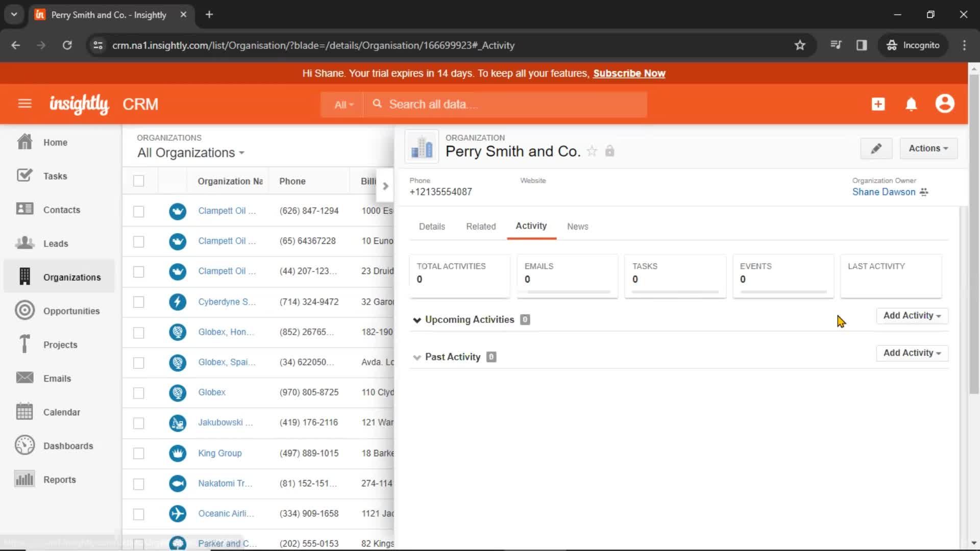Open the hamburger navigation menu
Viewport: 980px width, 551px height.
click(24, 104)
